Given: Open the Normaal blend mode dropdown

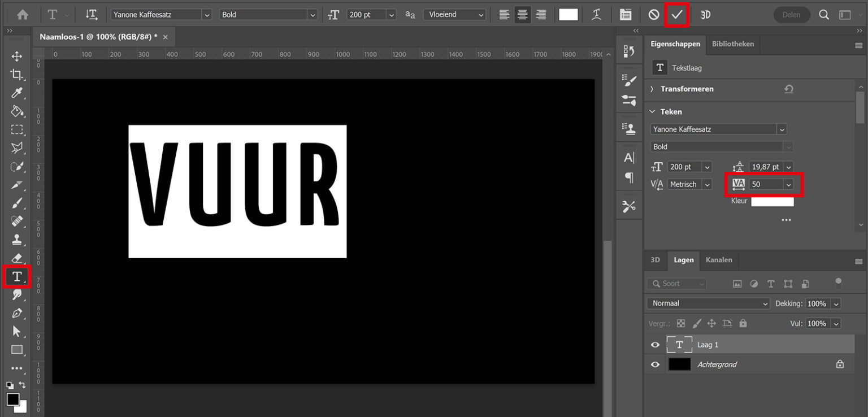Looking at the screenshot, I should click(x=708, y=303).
